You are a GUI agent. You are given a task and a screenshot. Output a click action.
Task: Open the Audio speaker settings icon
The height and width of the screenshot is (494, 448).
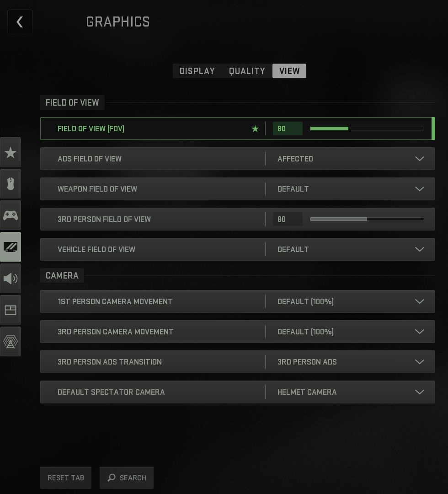(11, 279)
